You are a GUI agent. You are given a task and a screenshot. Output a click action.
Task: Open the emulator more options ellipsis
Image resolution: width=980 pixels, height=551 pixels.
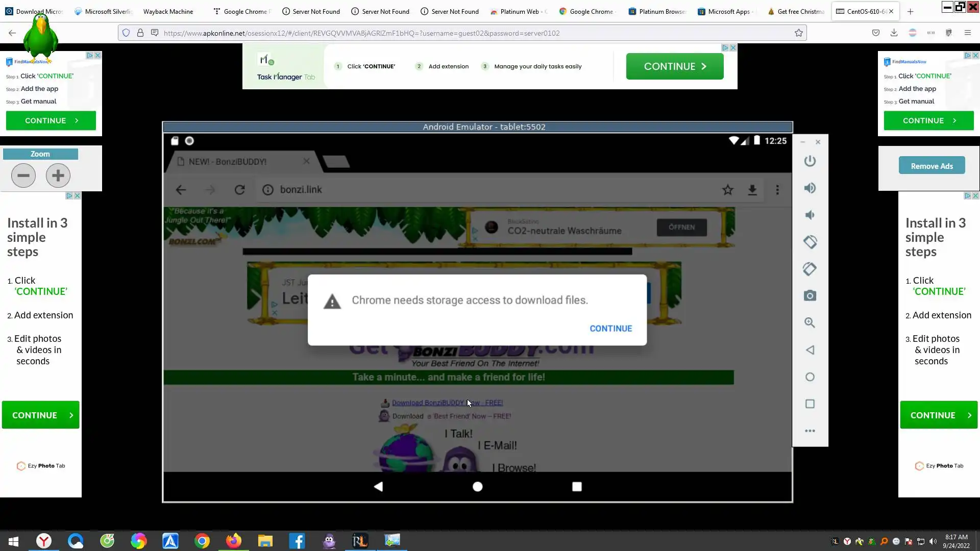810,431
